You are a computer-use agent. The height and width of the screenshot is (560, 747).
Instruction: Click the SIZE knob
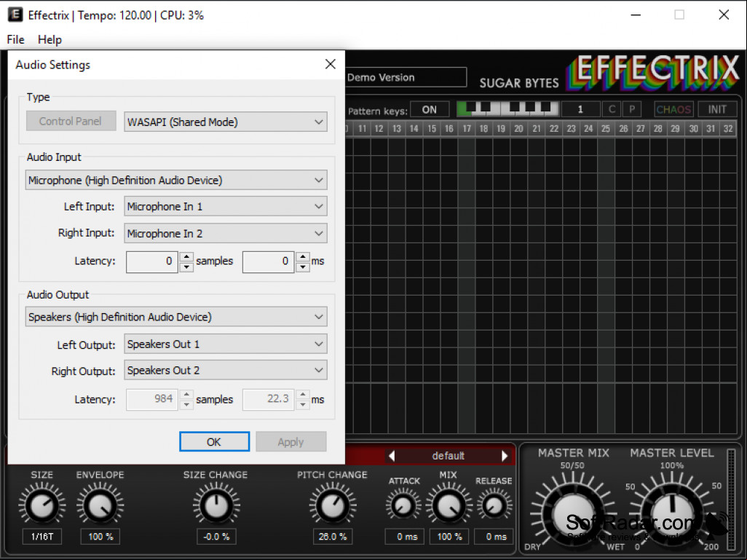[42, 505]
